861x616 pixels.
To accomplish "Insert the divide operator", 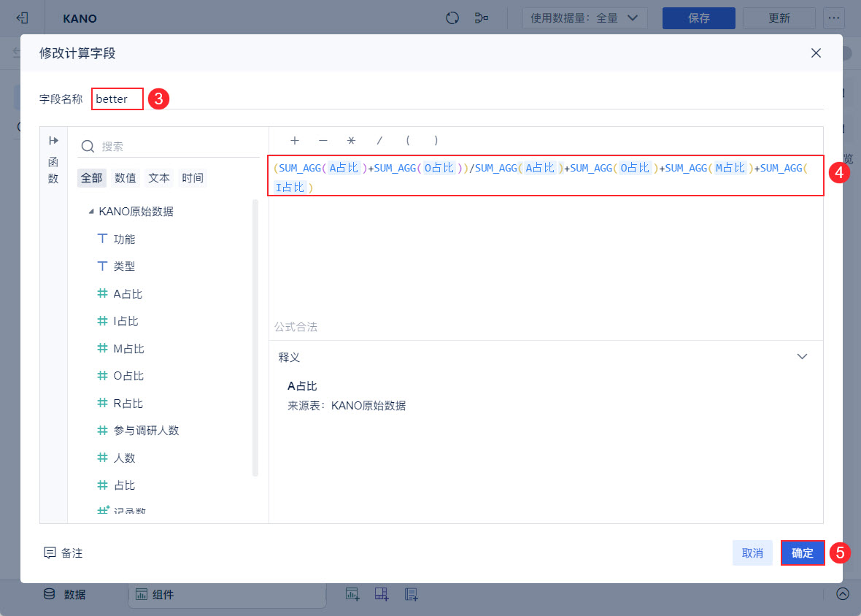I will (379, 141).
